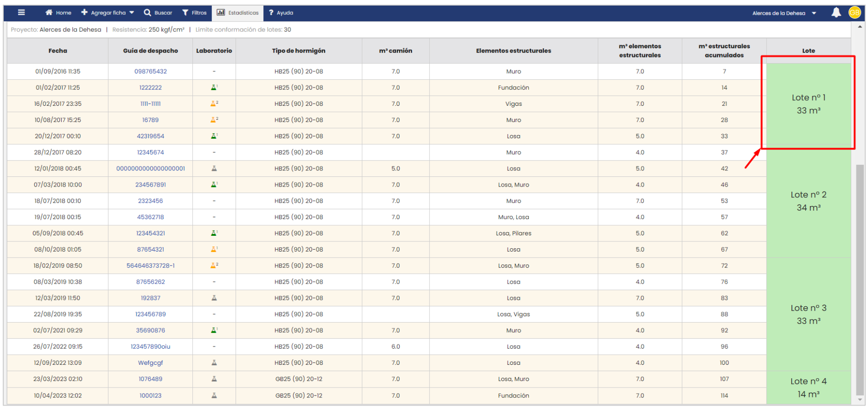
Task: Click the scrollbar down arrow
Action: point(860,400)
